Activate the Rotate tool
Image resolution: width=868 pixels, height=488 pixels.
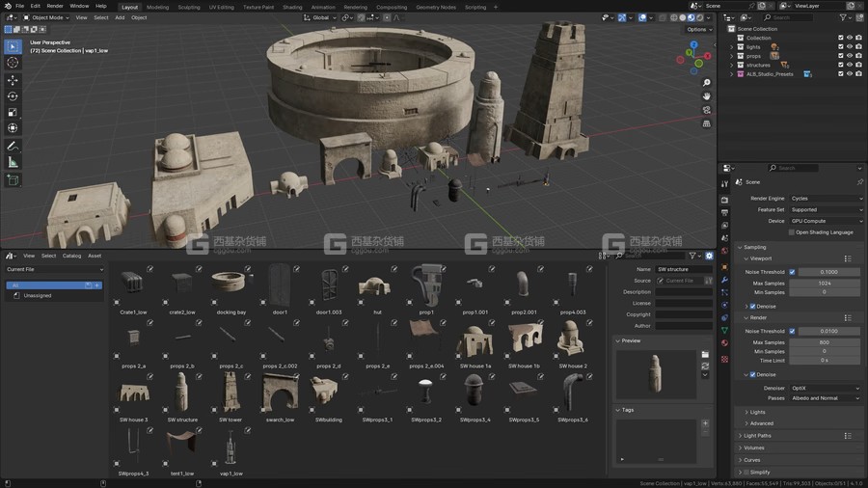point(13,95)
